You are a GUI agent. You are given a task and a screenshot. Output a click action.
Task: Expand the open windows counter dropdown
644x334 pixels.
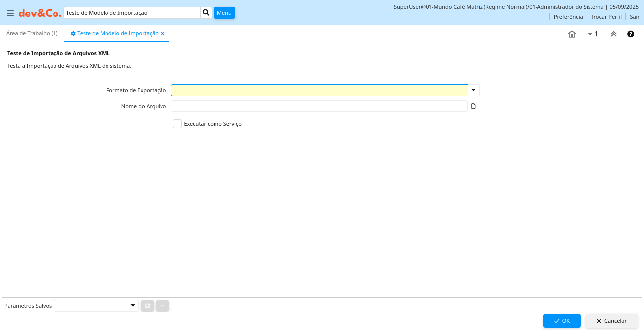pos(592,34)
